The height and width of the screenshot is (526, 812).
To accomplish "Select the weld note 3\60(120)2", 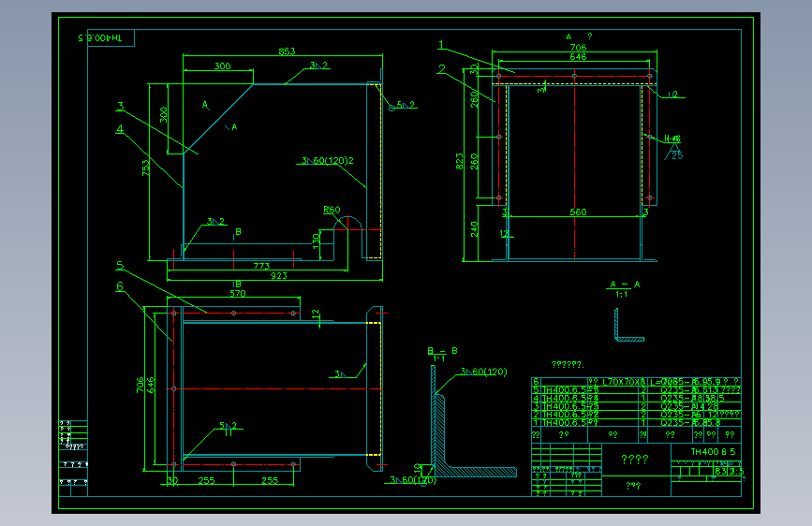I will click(x=327, y=160).
